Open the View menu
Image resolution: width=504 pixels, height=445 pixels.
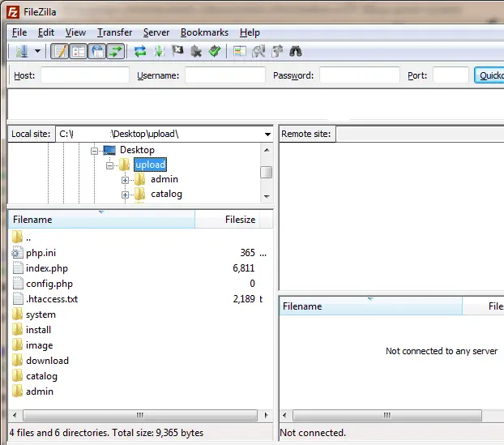75,32
